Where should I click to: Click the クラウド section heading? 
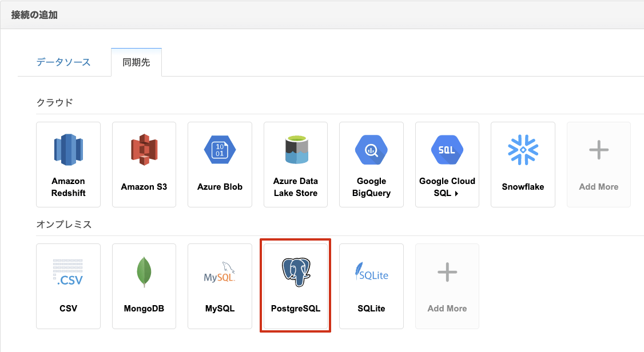(55, 103)
